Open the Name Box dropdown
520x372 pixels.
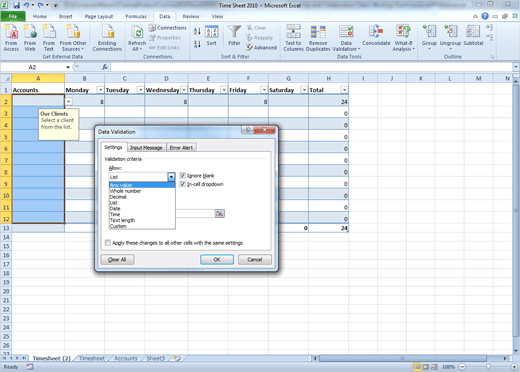coord(68,67)
